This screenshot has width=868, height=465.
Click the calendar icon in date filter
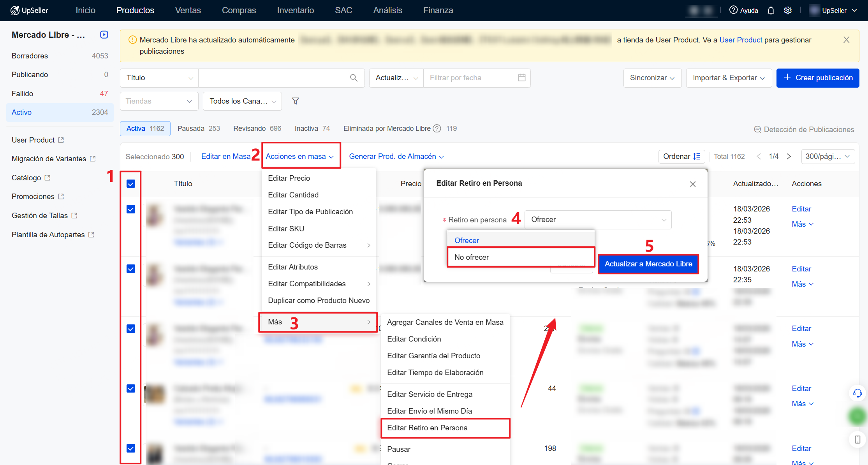click(x=521, y=78)
